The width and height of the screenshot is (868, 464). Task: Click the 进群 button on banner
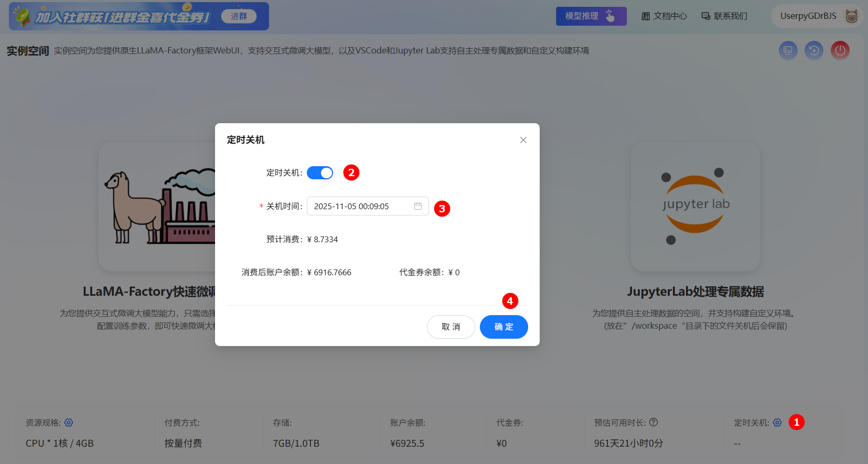coord(239,16)
